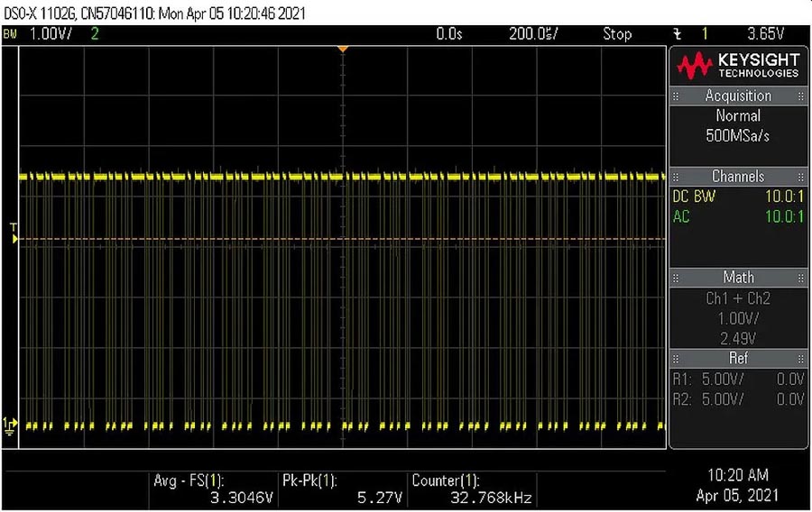Click the grip icon left of Math header
The image size is (812, 512).
676,278
